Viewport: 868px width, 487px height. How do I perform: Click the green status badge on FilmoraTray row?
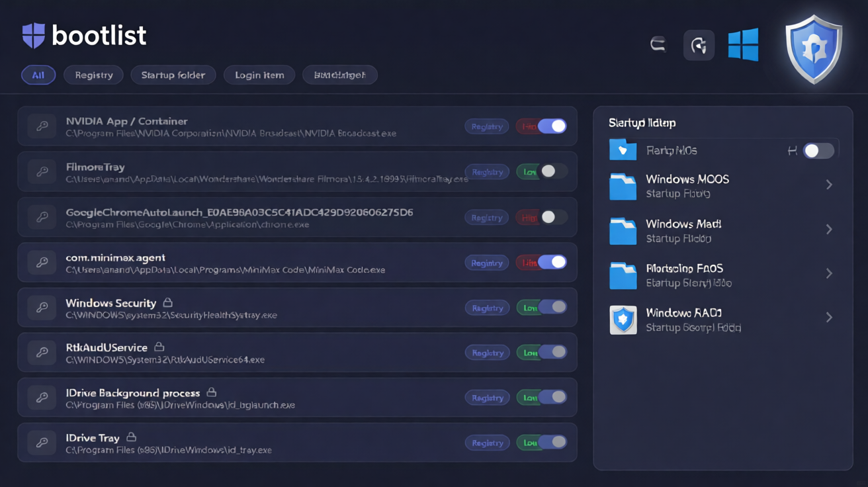pyautogui.click(x=527, y=172)
